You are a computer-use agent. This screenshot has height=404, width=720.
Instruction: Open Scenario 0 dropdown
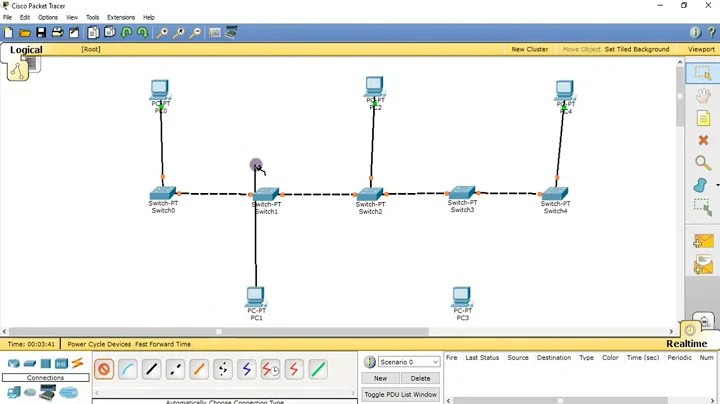(409, 362)
